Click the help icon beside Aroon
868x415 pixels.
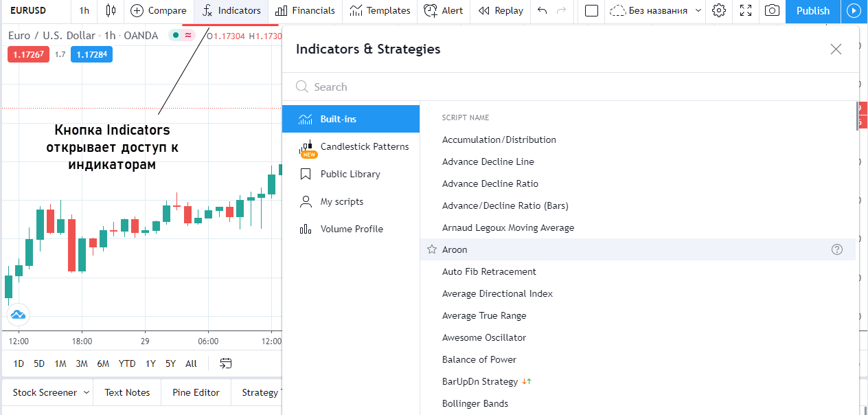(x=836, y=249)
